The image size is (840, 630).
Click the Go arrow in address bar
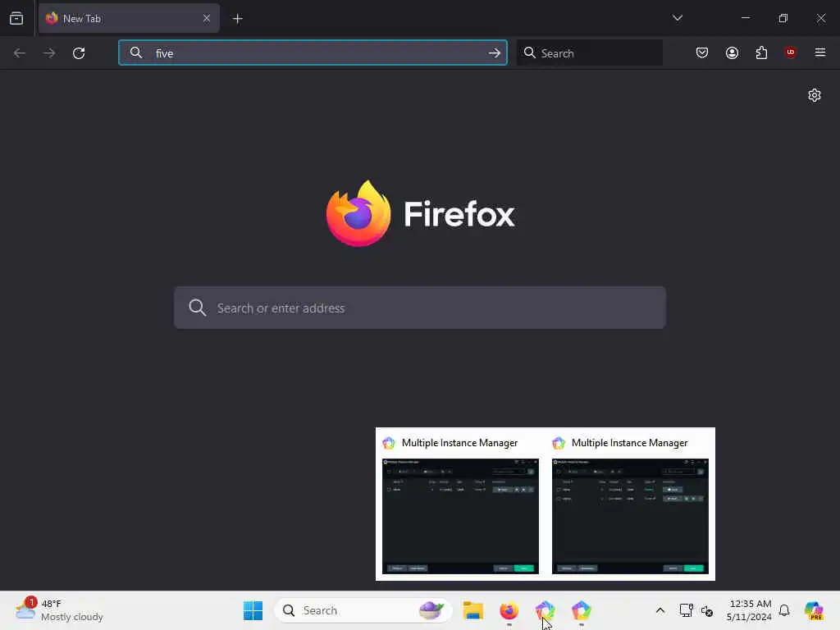coord(494,53)
